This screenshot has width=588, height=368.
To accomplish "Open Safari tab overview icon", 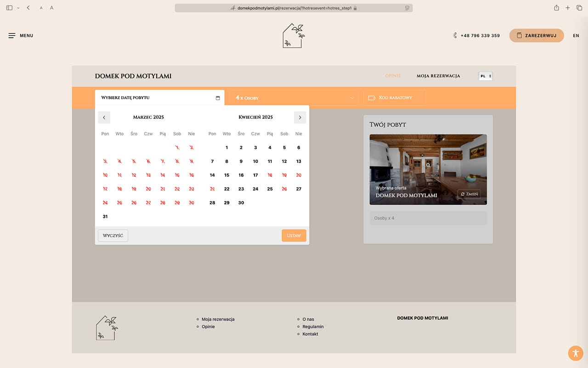I will pos(579,8).
